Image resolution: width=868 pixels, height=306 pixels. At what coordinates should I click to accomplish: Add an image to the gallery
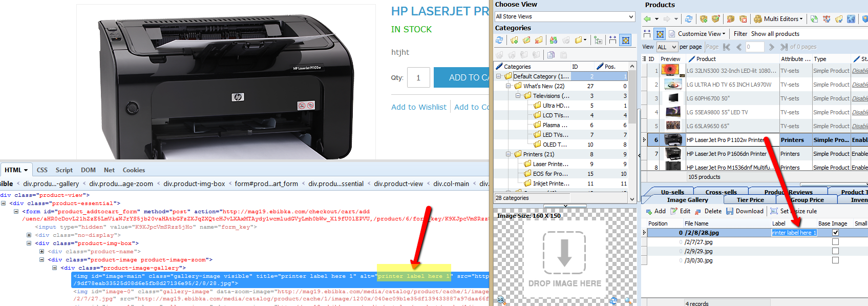tap(655, 211)
